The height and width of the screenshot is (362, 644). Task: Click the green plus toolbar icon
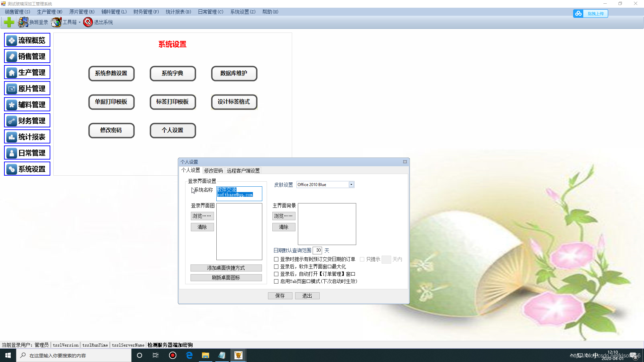tap(9, 22)
